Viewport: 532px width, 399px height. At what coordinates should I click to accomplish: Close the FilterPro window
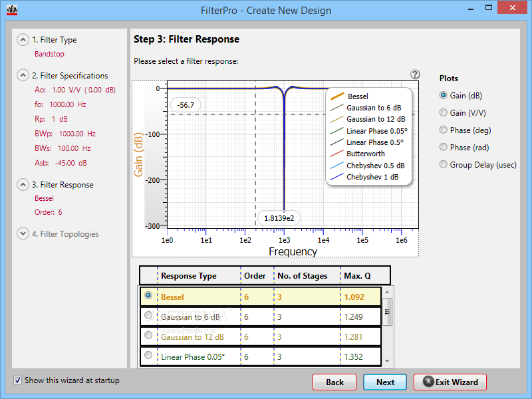click(512, 8)
